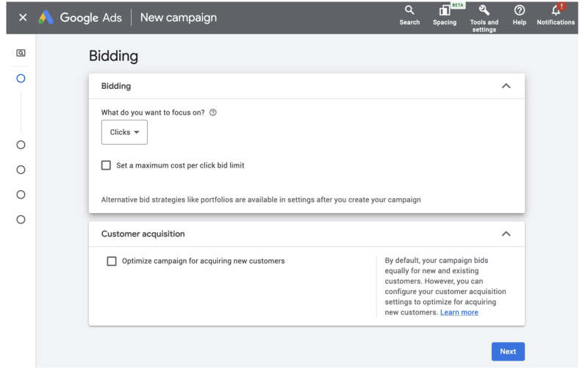The height and width of the screenshot is (368, 588).
Task: Select the last step circle in sidebar
Action: coord(21,220)
